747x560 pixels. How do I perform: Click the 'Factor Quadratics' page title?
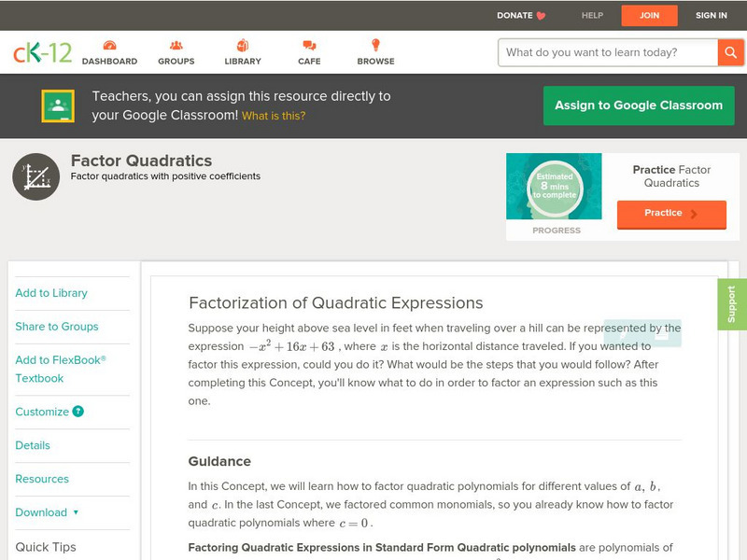pos(142,161)
